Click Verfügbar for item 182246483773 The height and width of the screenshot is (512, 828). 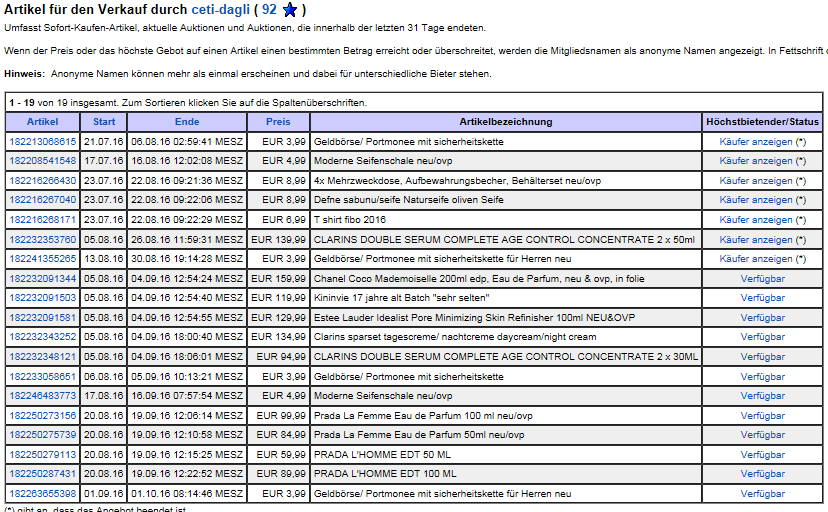click(x=763, y=396)
